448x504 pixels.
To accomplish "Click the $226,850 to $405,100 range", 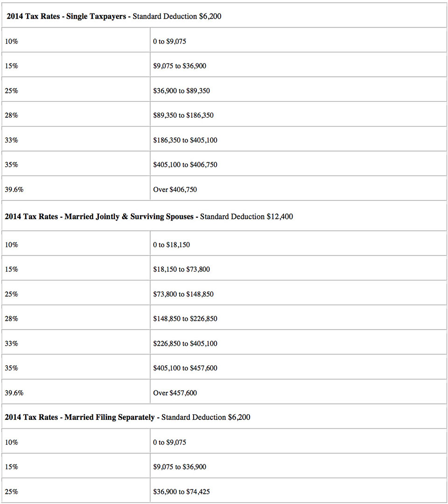I will 185,343.
